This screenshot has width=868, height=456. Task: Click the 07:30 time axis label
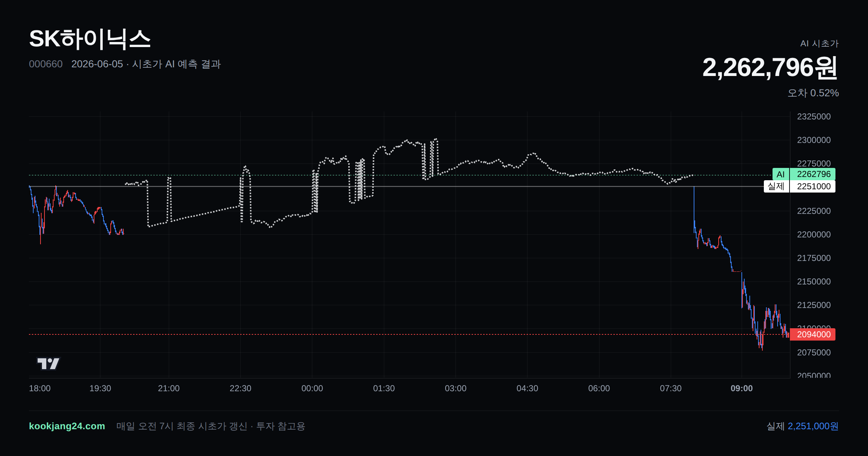tap(671, 388)
